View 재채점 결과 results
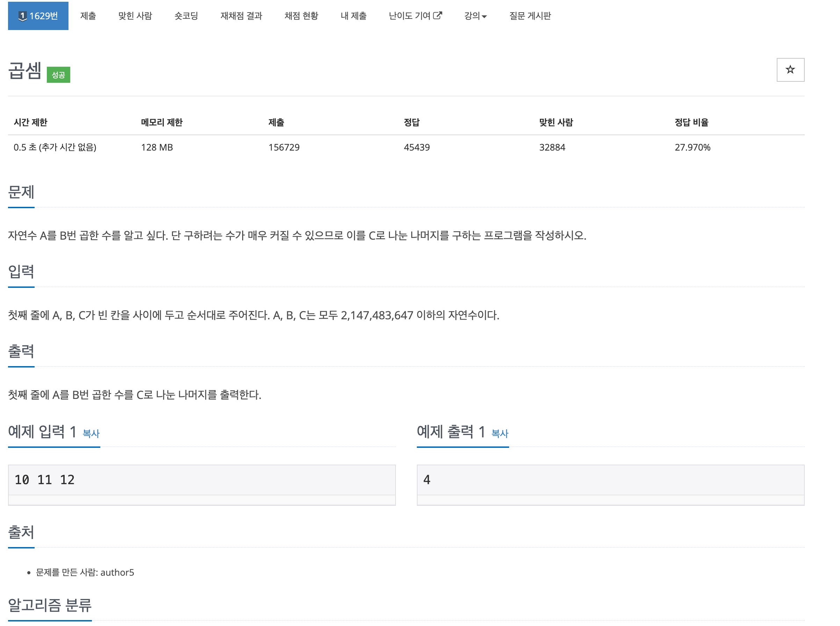The image size is (840, 626). [x=241, y=16]
